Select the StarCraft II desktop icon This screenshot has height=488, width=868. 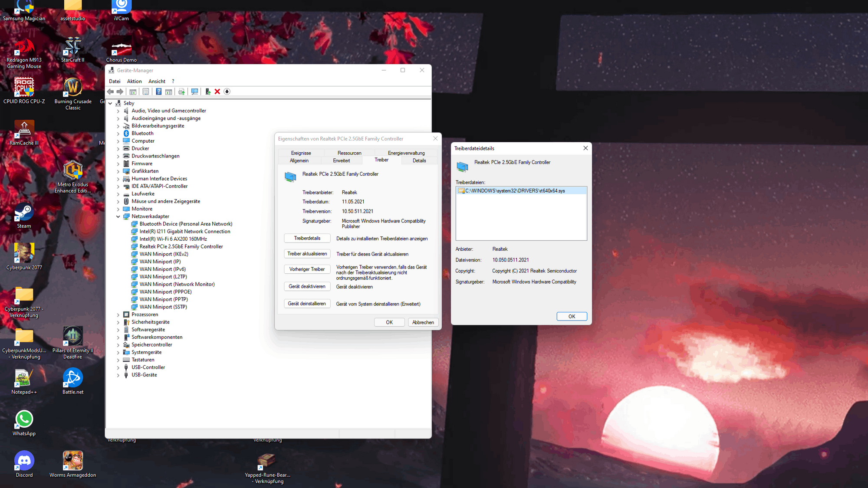click(x=72, y=49)
